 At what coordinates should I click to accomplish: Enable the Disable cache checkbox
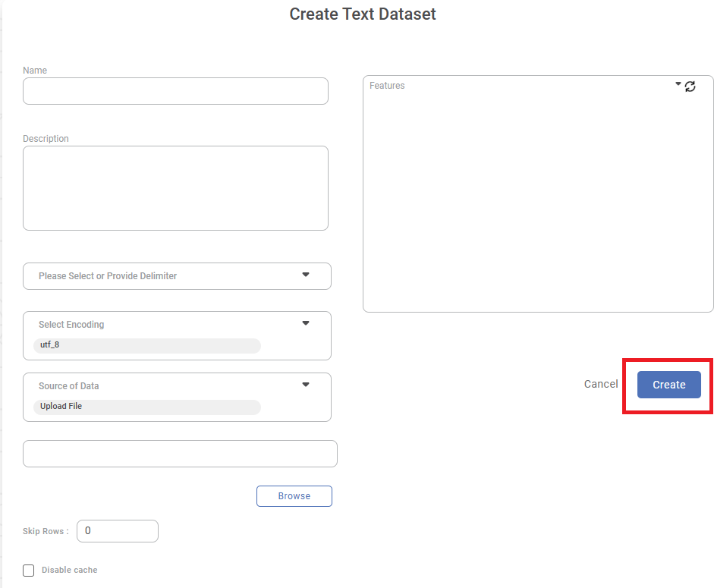[29, 571]
